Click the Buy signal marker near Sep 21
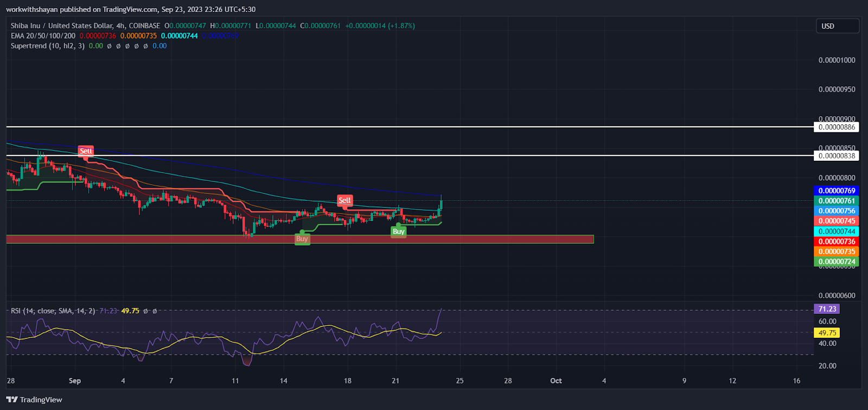 click(x=399, y=231)
